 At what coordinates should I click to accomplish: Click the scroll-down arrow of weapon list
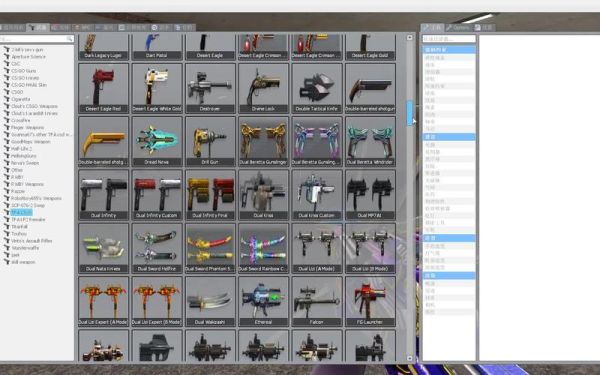coord(409,358)
